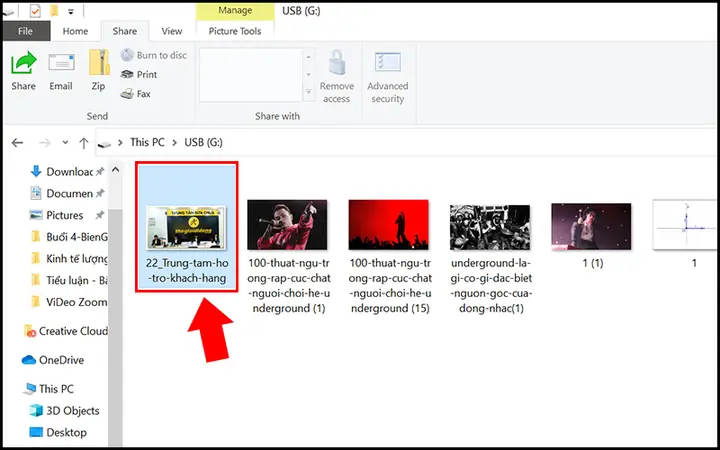Screen dimensions: 720x450
Task: Click USB (G:) in the address bar
Action: [x=203, y=142]
